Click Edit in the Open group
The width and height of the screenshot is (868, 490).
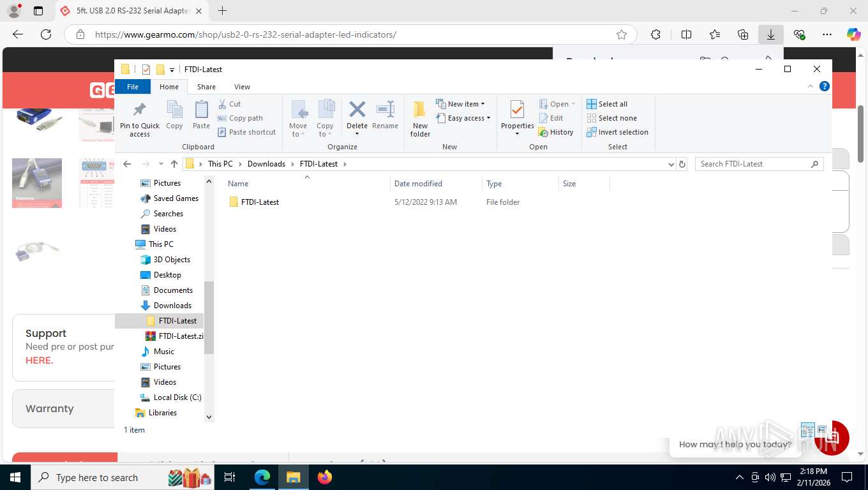click(x=551, y=118)
